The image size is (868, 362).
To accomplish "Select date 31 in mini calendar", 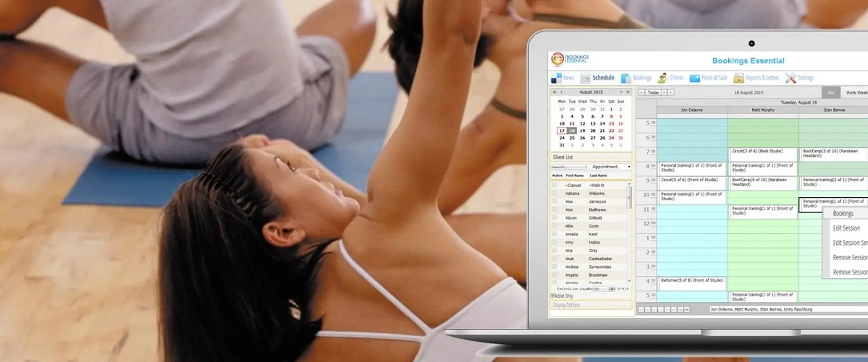I will pos(562,145).
